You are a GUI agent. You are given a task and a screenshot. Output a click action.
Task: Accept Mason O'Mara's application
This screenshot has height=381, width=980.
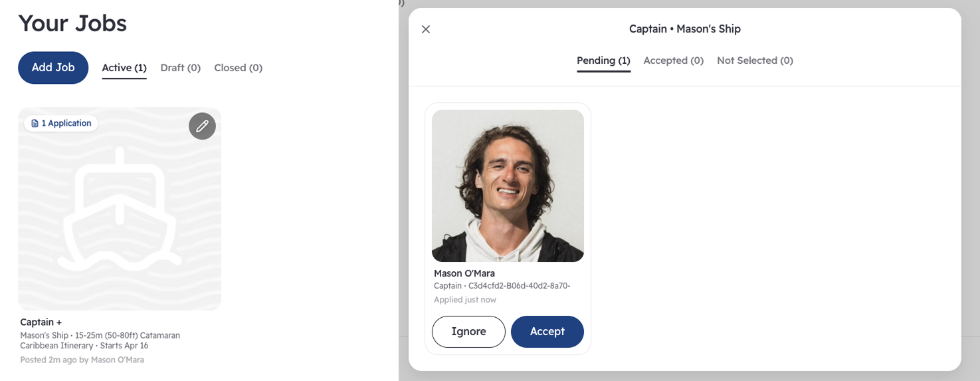547,331
